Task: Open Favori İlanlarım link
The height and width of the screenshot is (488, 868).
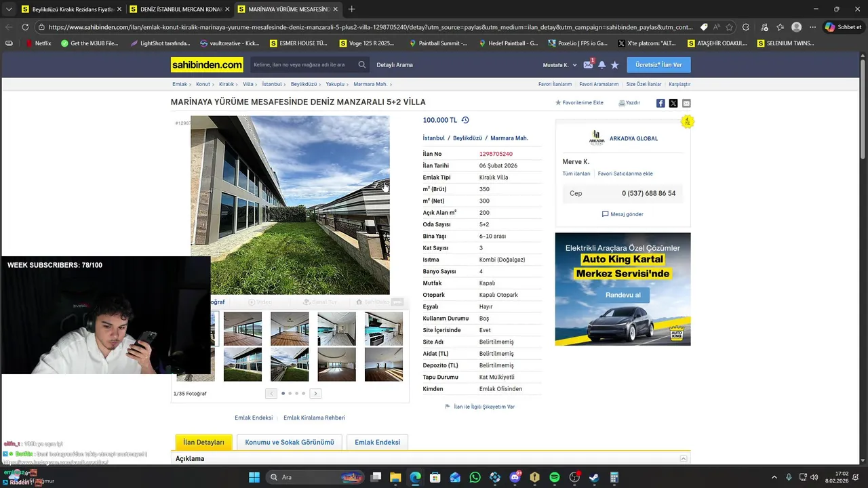Action: 555,84
